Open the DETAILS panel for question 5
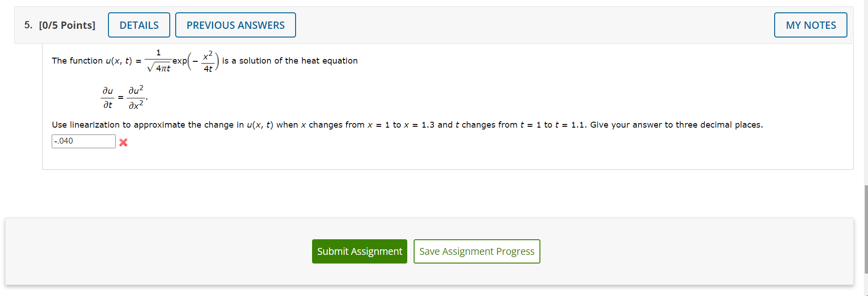This screenshot has height=296, width=868. (139, 25)
